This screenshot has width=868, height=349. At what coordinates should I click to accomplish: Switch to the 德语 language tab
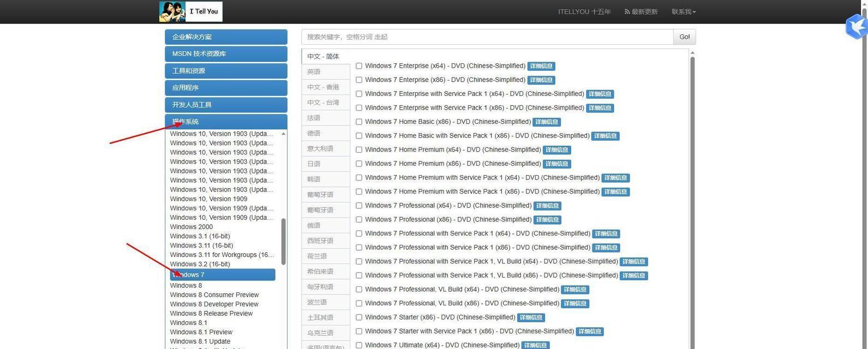[326, 133]
